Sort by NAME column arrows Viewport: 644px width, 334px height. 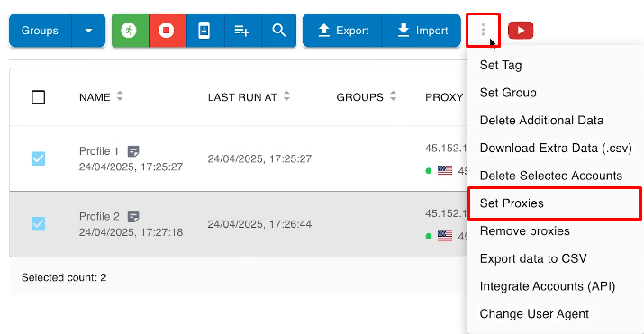(120, 96)
